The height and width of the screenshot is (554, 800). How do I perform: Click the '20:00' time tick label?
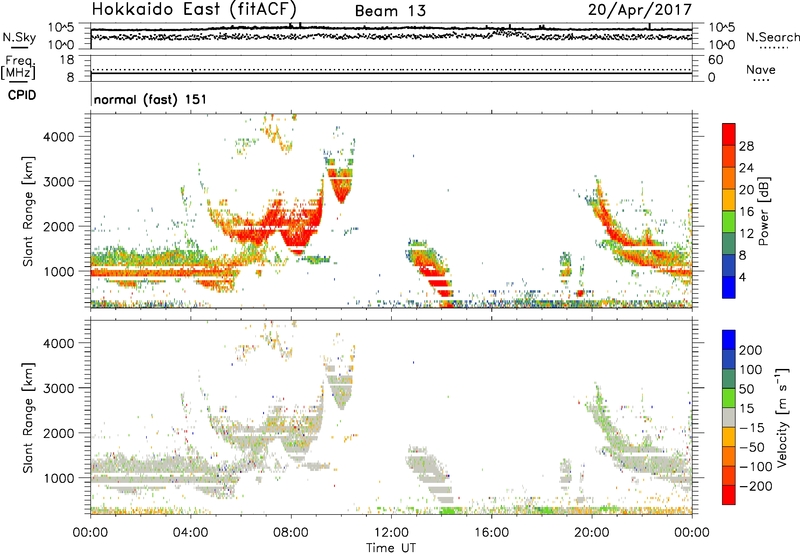coord(592,533)
